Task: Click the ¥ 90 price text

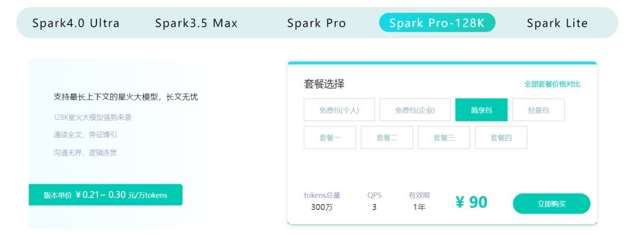Action: (472, 202)
